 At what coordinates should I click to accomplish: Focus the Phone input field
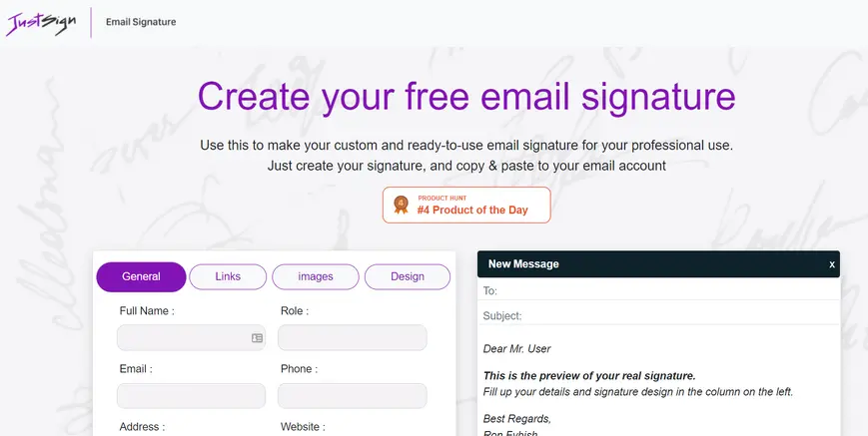[352, 396]
